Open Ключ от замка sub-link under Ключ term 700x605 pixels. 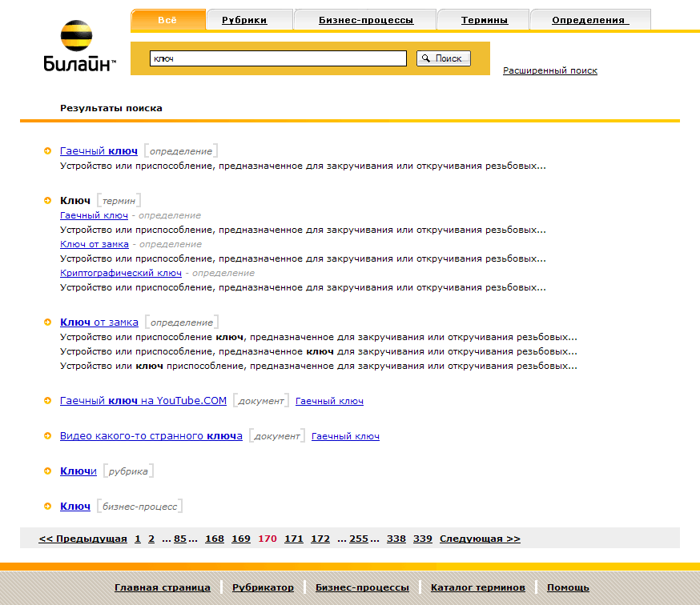[x=95, y=244]
